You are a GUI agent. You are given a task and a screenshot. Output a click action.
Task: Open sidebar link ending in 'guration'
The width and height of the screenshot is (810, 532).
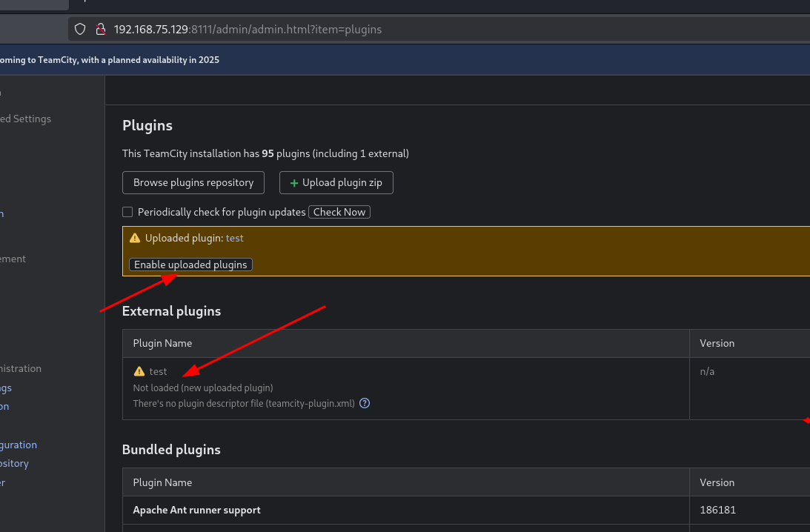pos(19,445)
